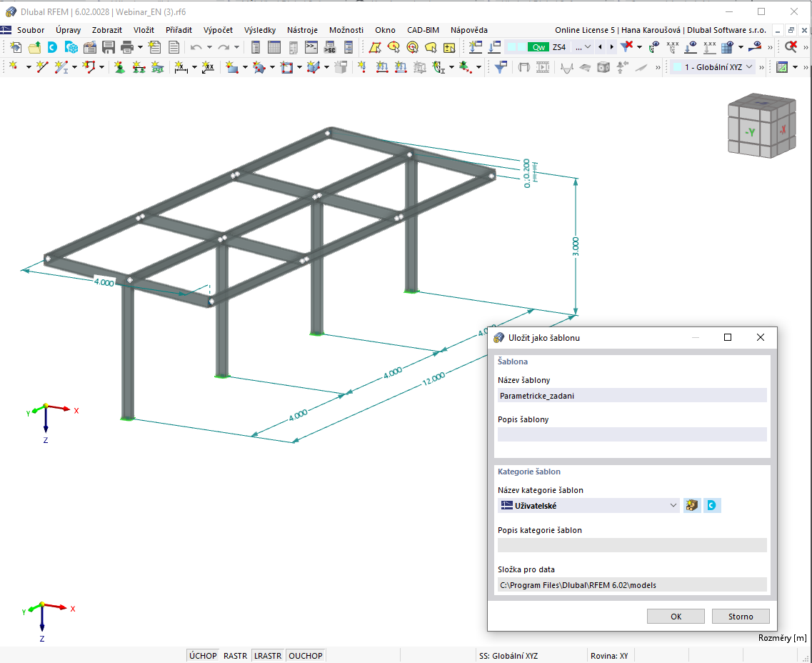Go to previous load case arrow
The width and height of the screenshot is (812, 663).
coord(600,47)
